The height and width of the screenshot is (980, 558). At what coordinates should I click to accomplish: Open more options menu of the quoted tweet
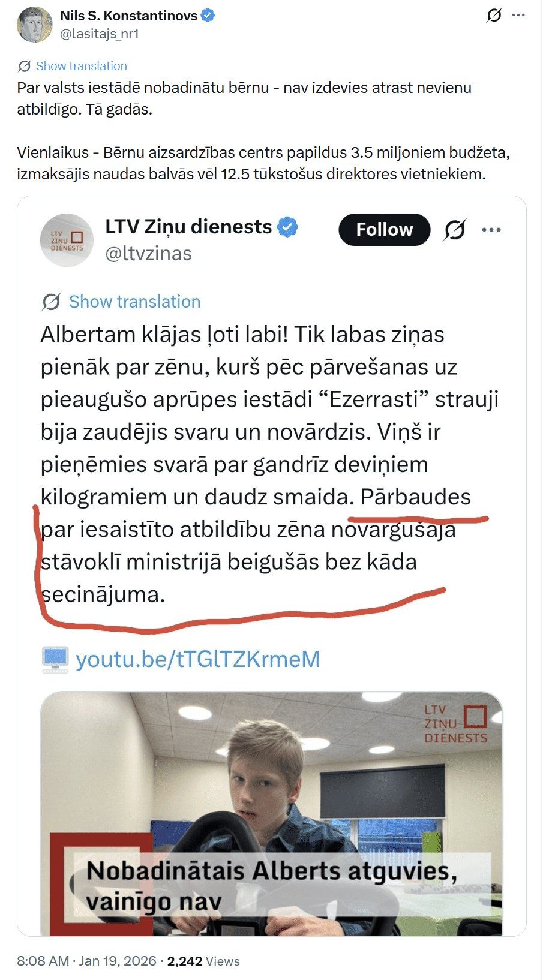pos(491,230)
